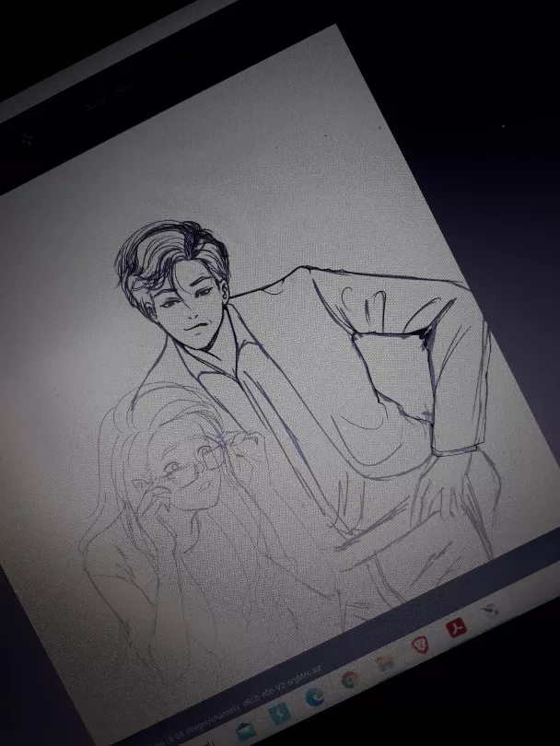Open Google Chrome from the taskbar

coord(350,681)
